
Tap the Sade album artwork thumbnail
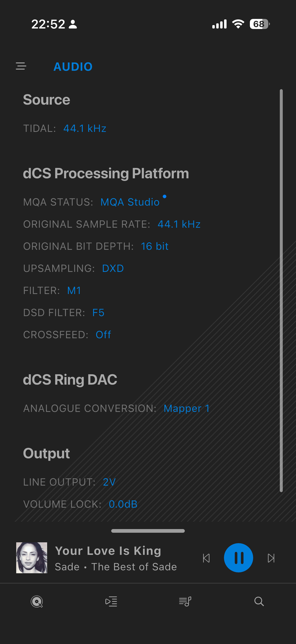point(32,558)
